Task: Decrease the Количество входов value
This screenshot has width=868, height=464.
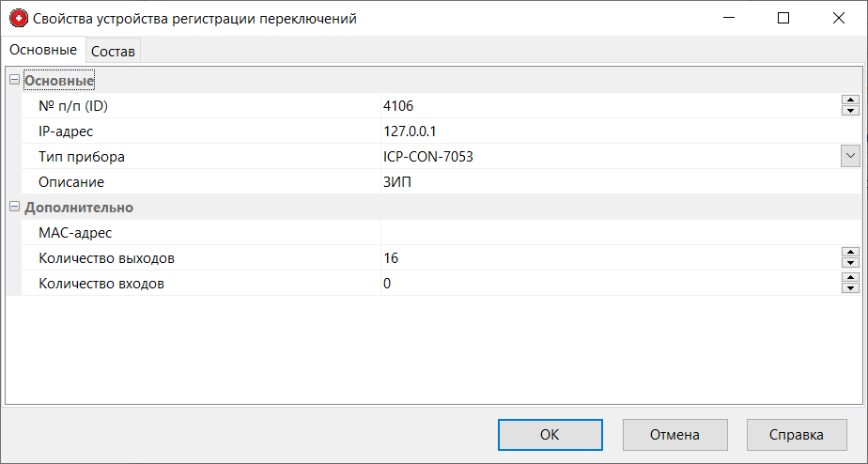Action: (851, 287)
